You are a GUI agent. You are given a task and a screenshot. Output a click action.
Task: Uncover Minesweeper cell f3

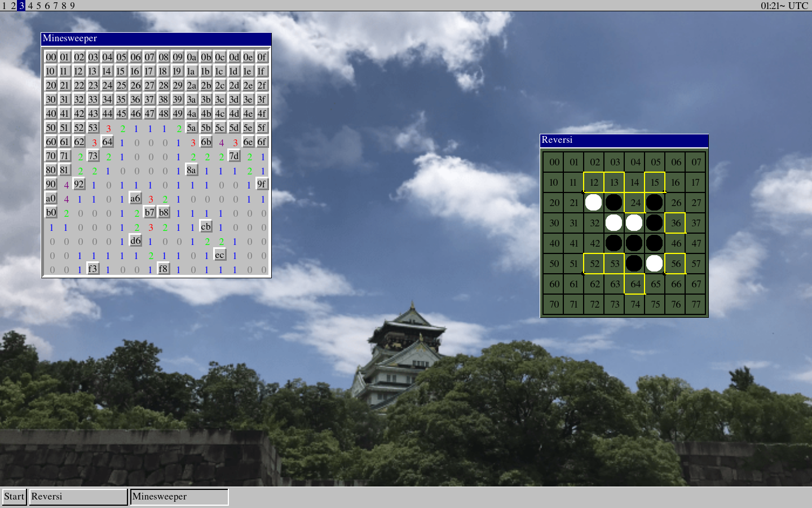click(x=93, y=269)
